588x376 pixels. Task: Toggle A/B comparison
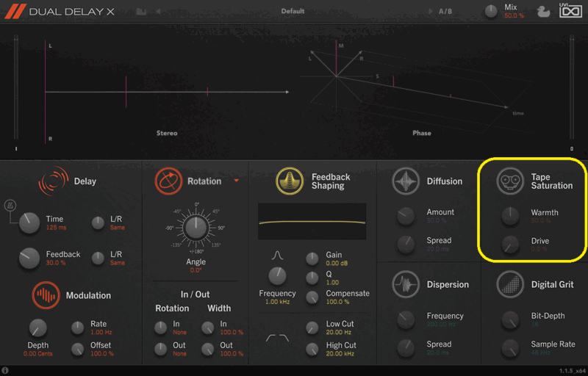click(445, 12)
